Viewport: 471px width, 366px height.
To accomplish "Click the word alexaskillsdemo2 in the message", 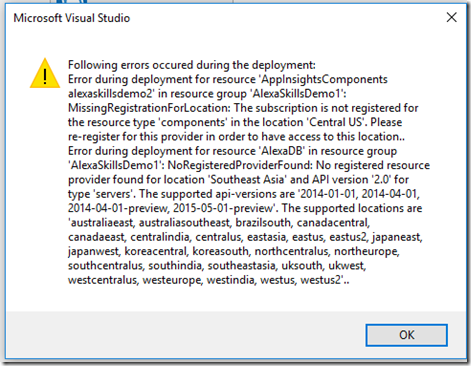I will pos(110,94).
